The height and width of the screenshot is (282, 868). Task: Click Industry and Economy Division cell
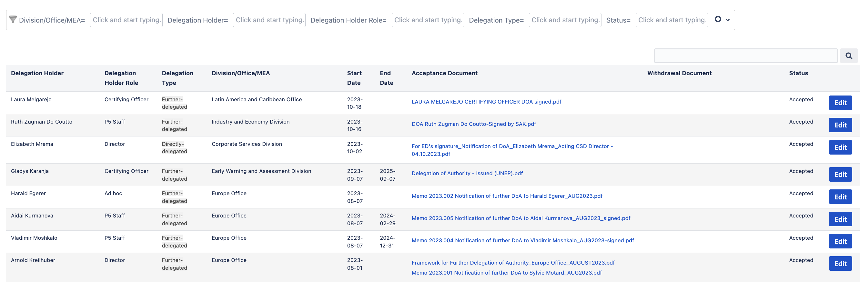point(250,122)
